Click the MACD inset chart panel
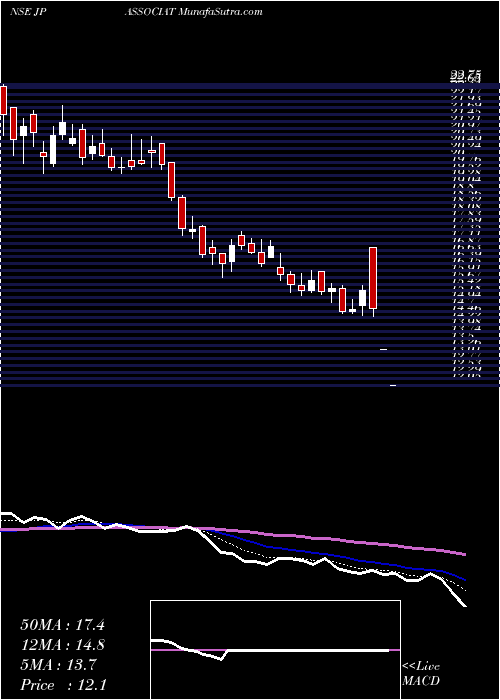 click(x=275, y=650)
